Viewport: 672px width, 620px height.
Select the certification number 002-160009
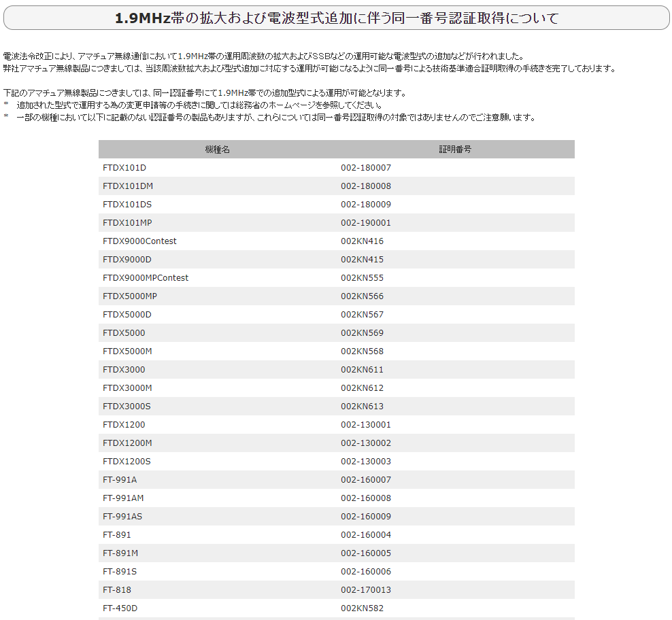366,517
